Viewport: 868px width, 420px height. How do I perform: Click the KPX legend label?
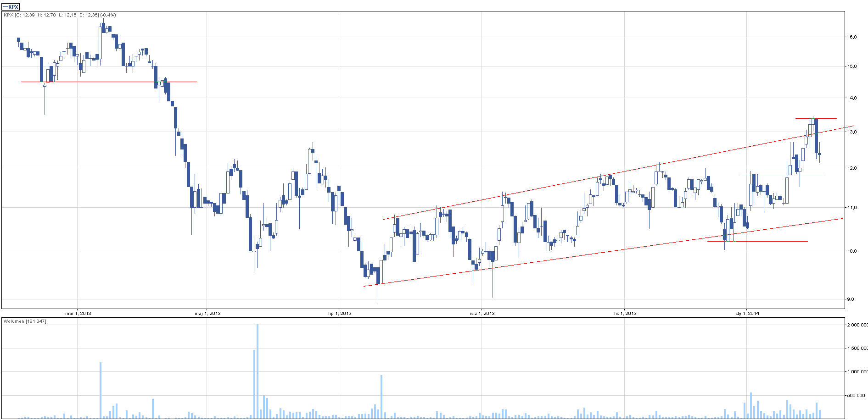coord(11,7)
